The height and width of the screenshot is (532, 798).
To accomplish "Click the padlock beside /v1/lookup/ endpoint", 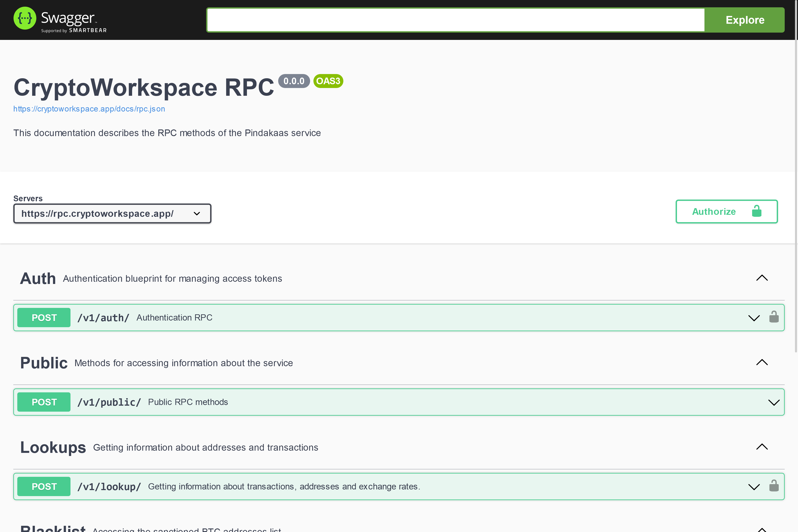I will point(774,485).
